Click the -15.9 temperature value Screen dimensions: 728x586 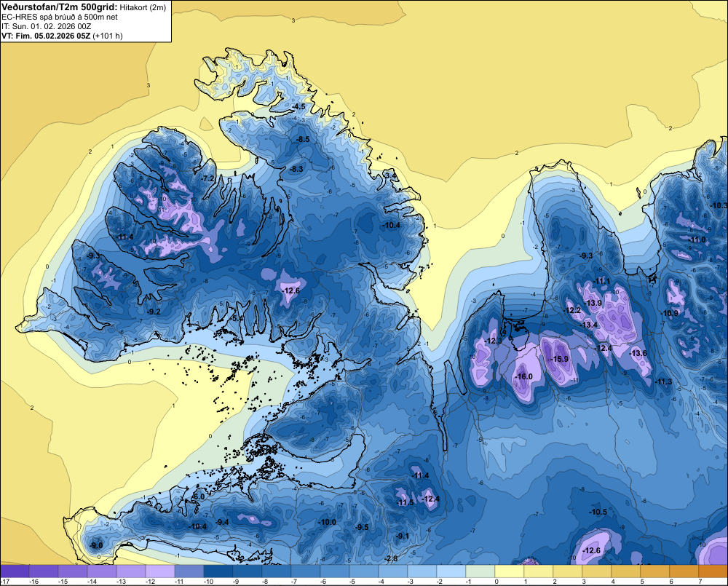559,360
